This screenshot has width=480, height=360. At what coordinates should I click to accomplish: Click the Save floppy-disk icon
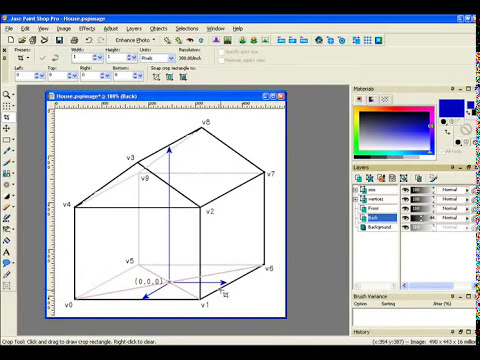coord(59,40)
